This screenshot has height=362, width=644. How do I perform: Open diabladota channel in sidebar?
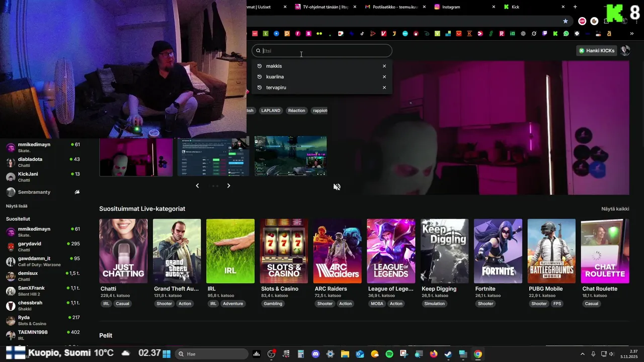pyautogui.click(x=43, y=162)
